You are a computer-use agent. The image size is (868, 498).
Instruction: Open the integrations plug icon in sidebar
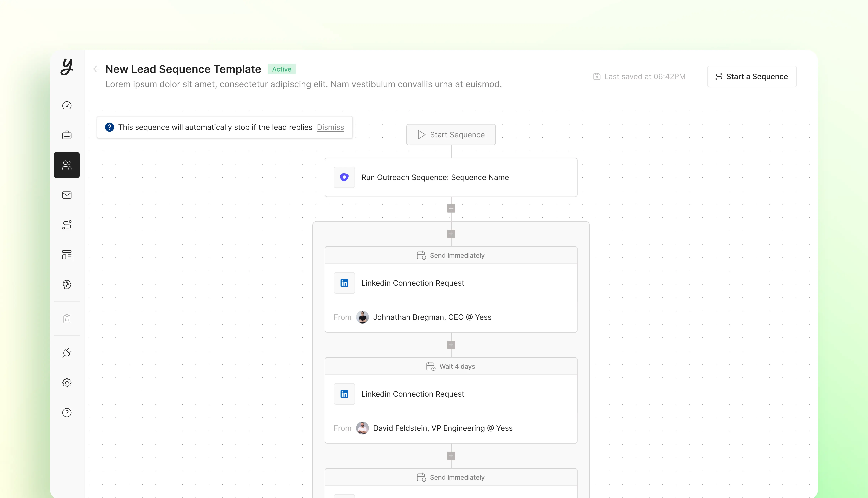67,353
